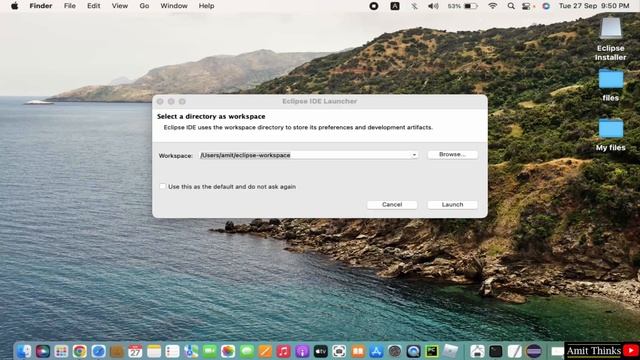Open the Help menu
This screenshot has height=360, width=640.
pyautogui.click(x=206, y=6)
